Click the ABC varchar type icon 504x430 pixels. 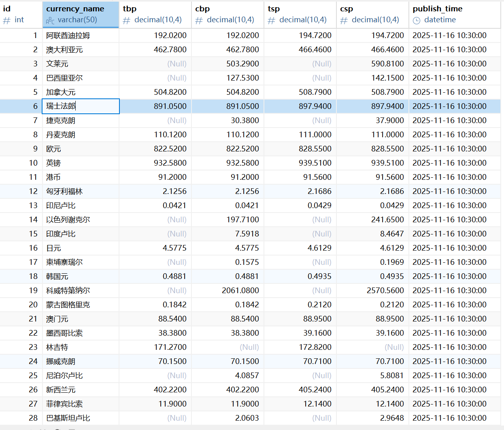(50, 21)
